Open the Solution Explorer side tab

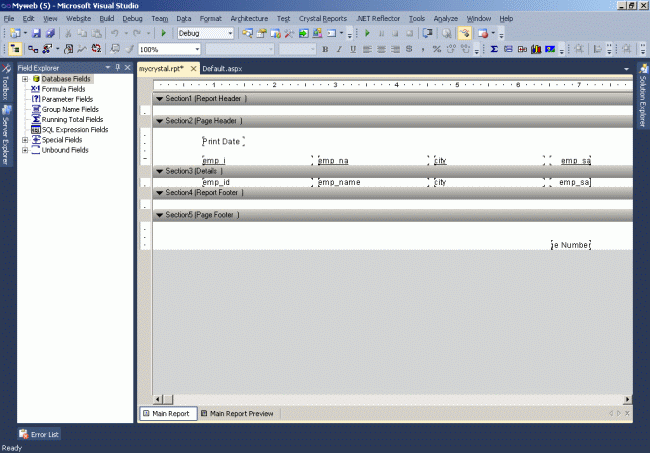click(x=643, y=96)
